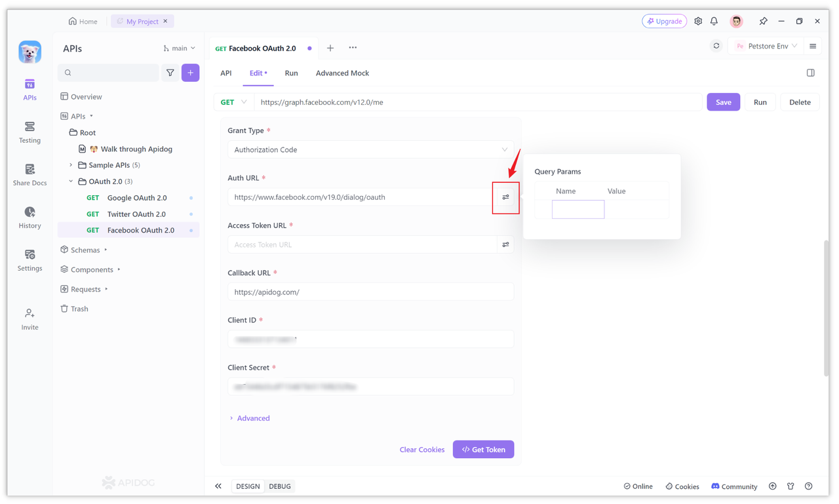Click the purple plus add button
The image size is (839, 504).
(190, 73)
